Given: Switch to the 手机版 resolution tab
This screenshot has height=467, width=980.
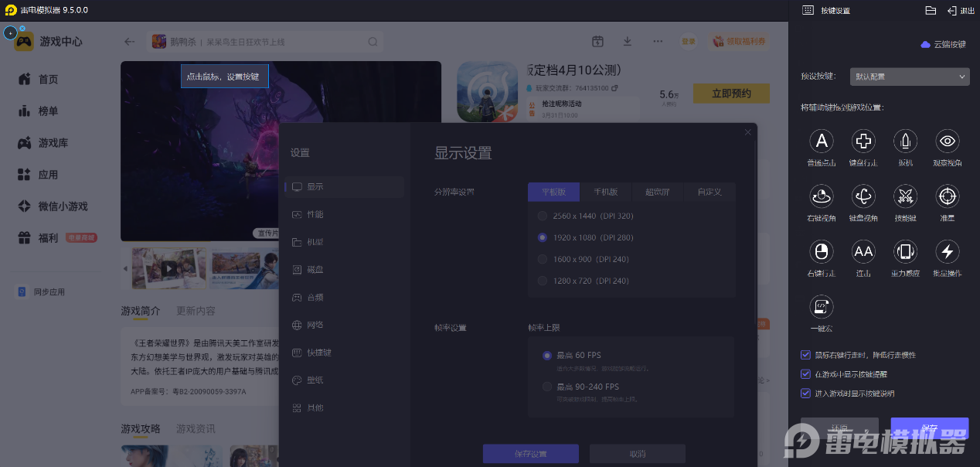Looking at the screenshot, I should point(605,192).
